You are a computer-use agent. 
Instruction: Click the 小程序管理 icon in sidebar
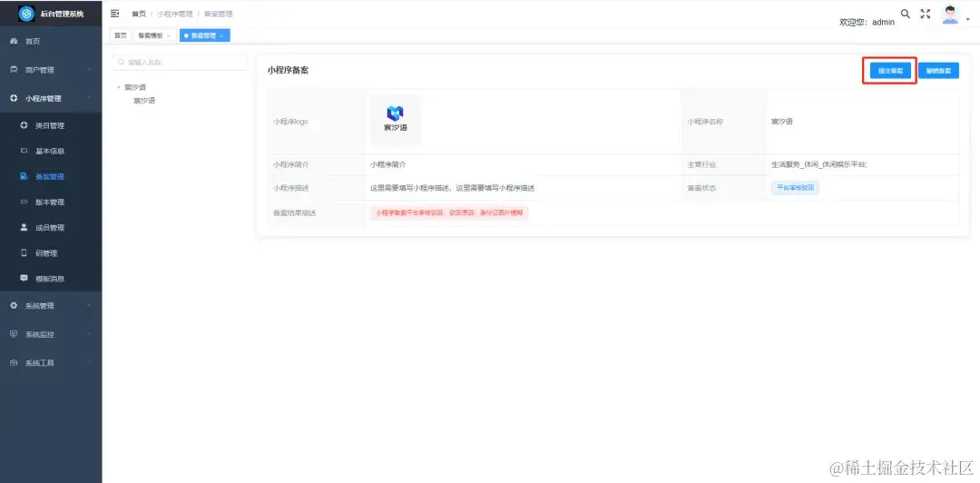(14, 99)
